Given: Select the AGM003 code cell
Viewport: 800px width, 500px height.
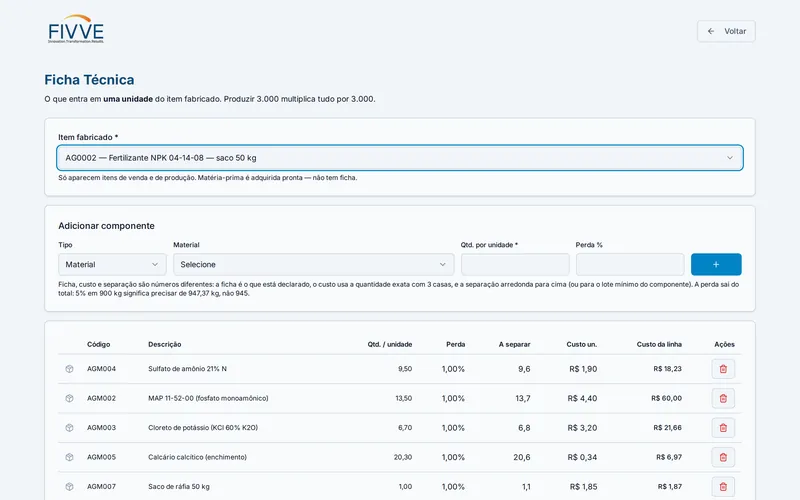Looking at the screenshot, I should (x=102, y=428).
